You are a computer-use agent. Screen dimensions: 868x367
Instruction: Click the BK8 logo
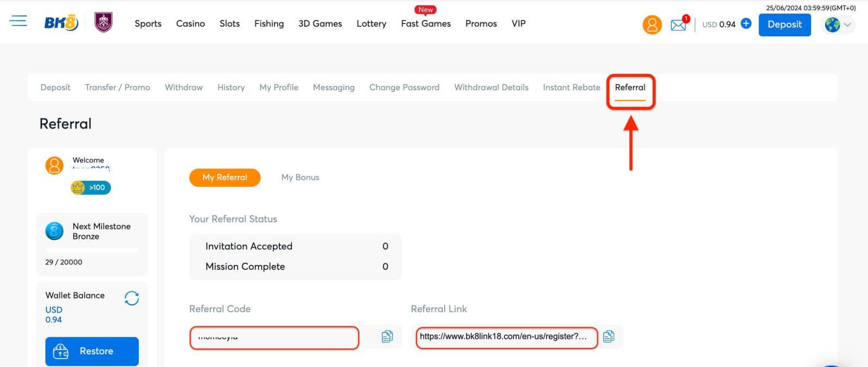click(x=61, y=23)
